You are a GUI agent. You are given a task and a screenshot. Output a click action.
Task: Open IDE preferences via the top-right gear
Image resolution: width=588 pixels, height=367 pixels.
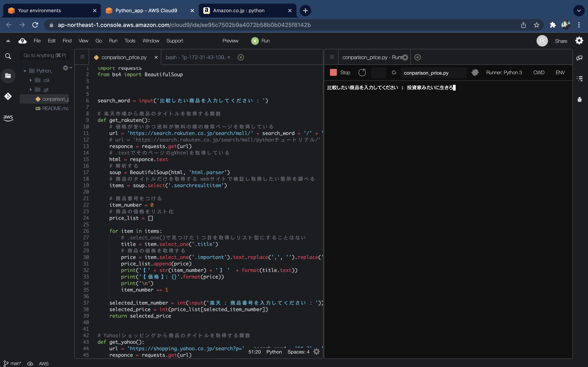click(x=579, y=41)
